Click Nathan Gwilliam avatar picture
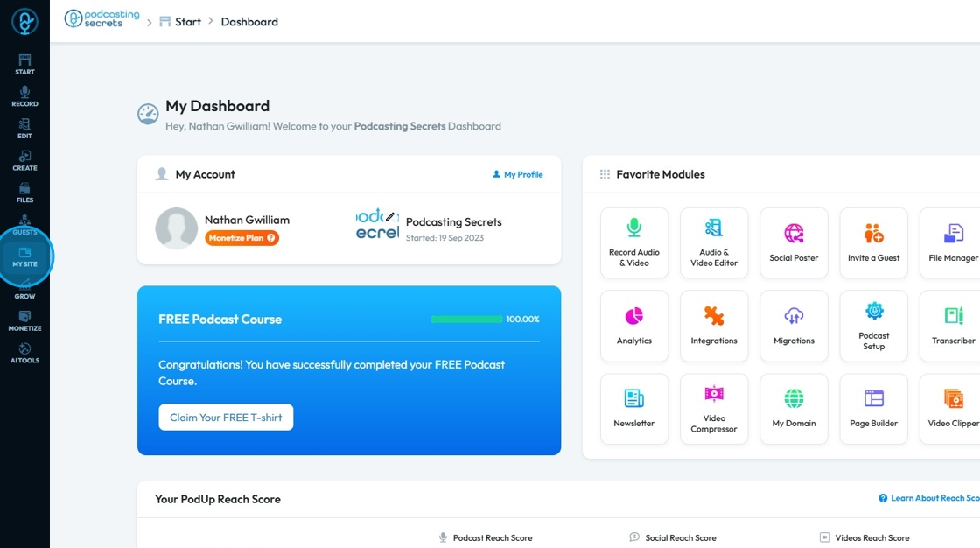The image size is (980, 548). click(176, 228)
